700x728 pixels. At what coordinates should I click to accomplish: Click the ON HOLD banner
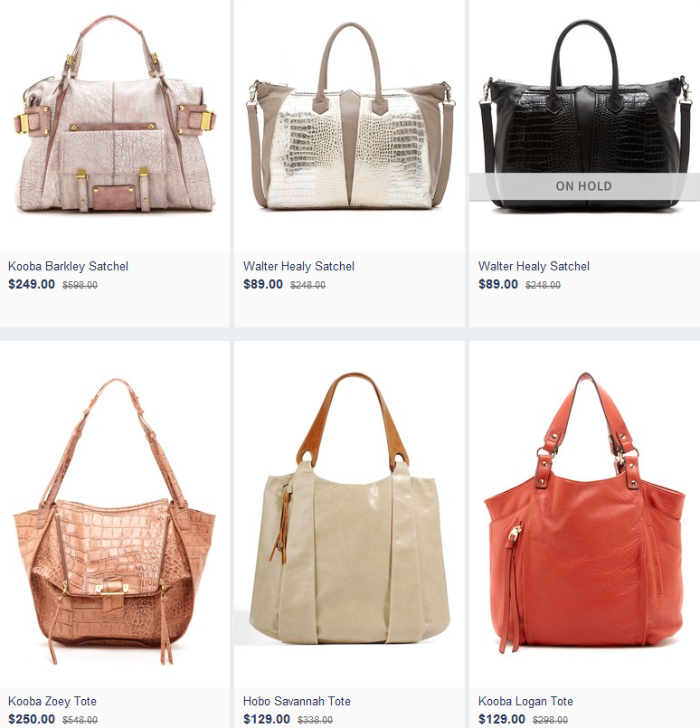(x=584, y=186)
